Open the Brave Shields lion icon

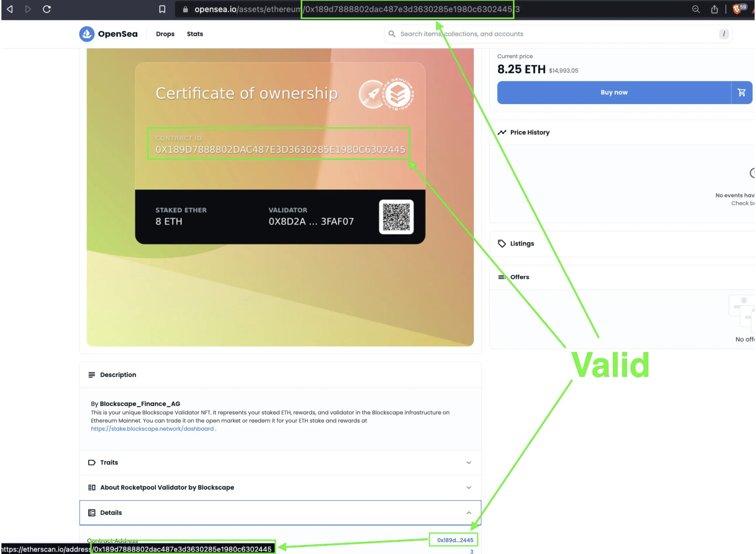coord(737,9)
